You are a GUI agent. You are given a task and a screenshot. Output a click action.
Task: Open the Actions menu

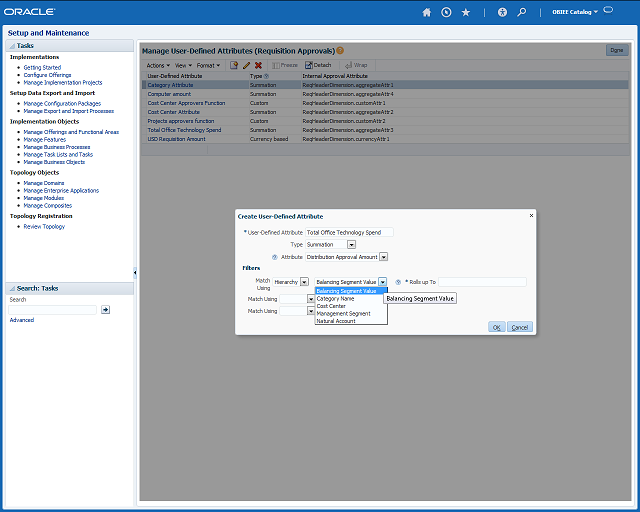[x=158, y=65]
